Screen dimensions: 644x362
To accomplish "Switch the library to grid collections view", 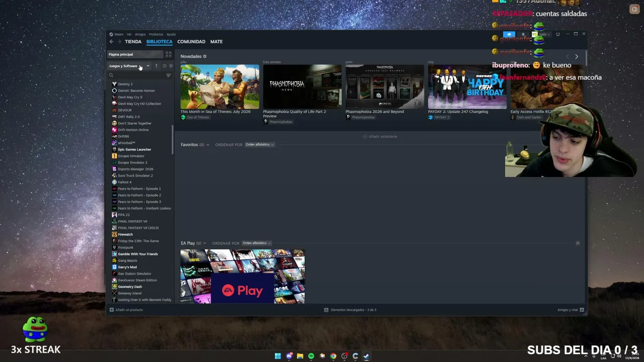I will point(169,54).
